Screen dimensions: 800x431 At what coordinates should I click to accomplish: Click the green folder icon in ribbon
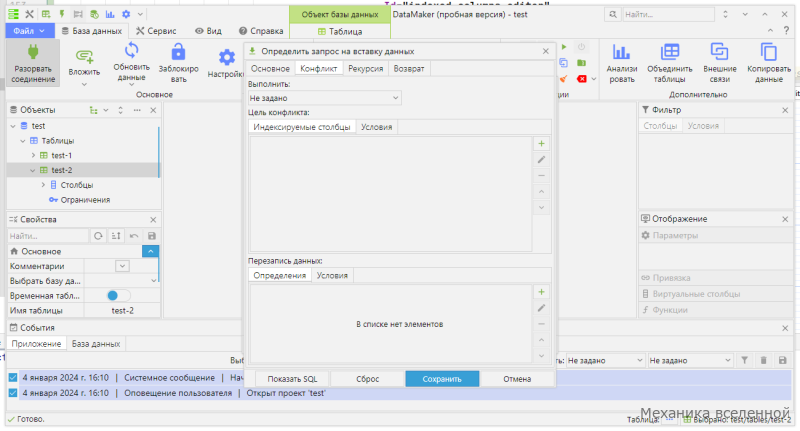point(581,63)
